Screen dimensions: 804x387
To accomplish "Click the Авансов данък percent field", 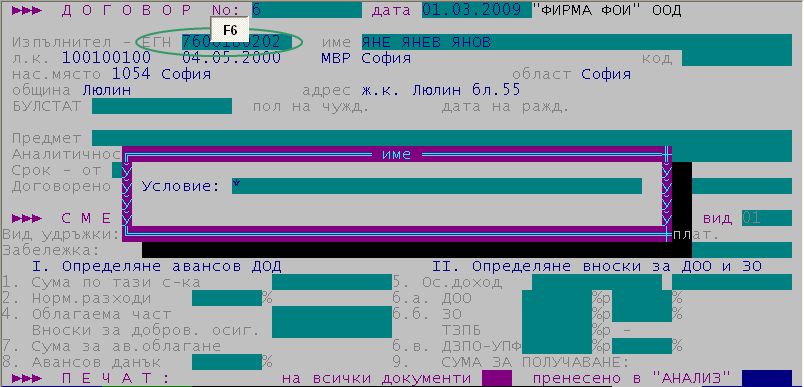I will tap(227, 362).
